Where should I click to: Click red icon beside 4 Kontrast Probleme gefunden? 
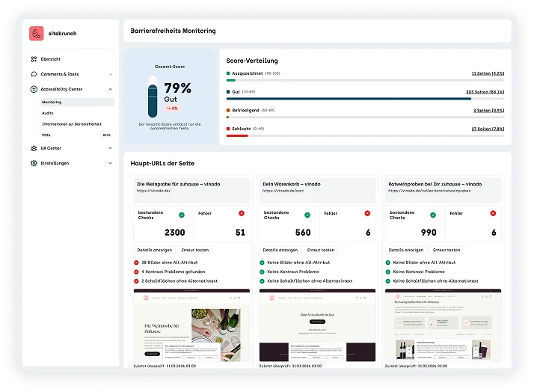point(136,272)
